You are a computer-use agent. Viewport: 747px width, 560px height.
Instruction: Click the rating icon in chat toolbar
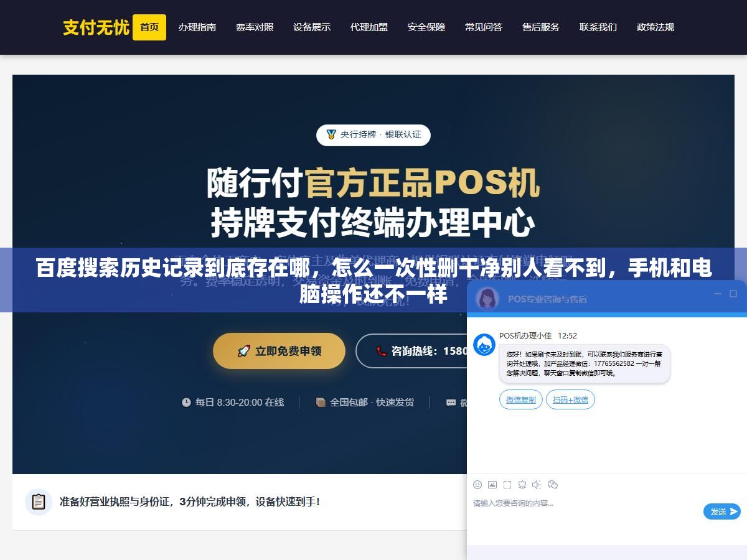(x=522, y=484)
